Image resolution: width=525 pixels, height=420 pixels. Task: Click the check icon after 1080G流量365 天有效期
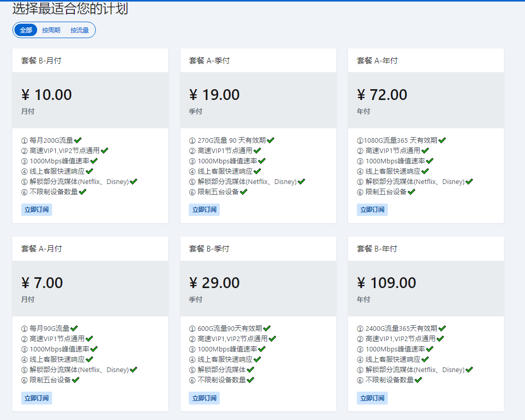tap(442, 140)
